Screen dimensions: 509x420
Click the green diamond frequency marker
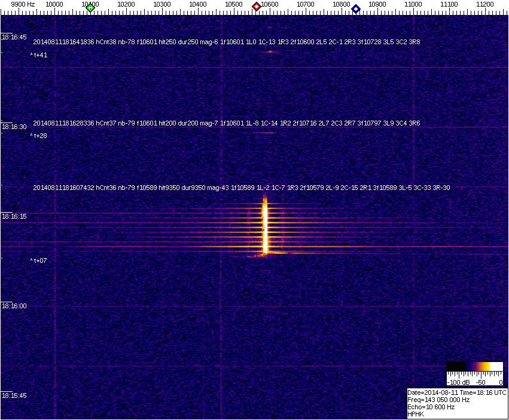click(x=90, y=8)
